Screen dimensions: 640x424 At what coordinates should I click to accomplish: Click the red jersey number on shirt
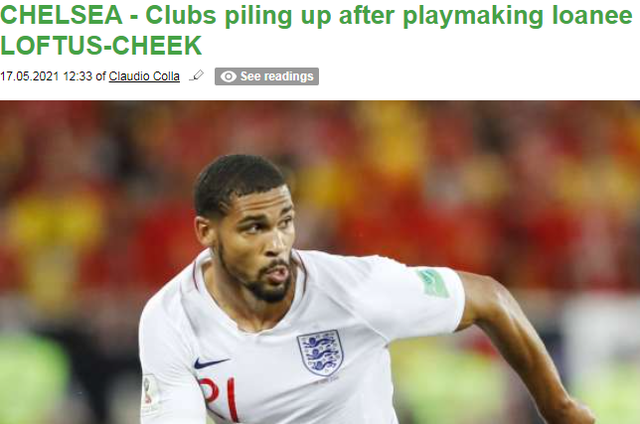pos(218,397)
